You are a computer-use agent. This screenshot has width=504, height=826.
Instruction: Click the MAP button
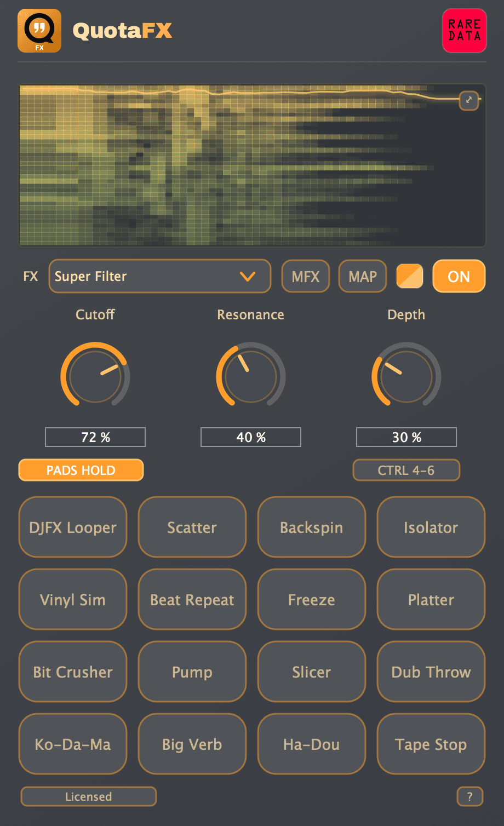point(363,277)
